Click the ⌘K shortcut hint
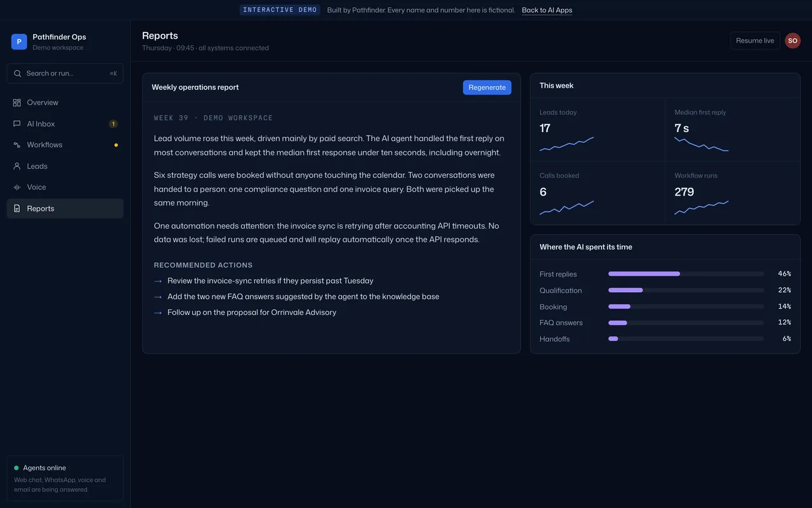Image resolution: width=812 pixels, height=508 pixels. pos(114,74)
